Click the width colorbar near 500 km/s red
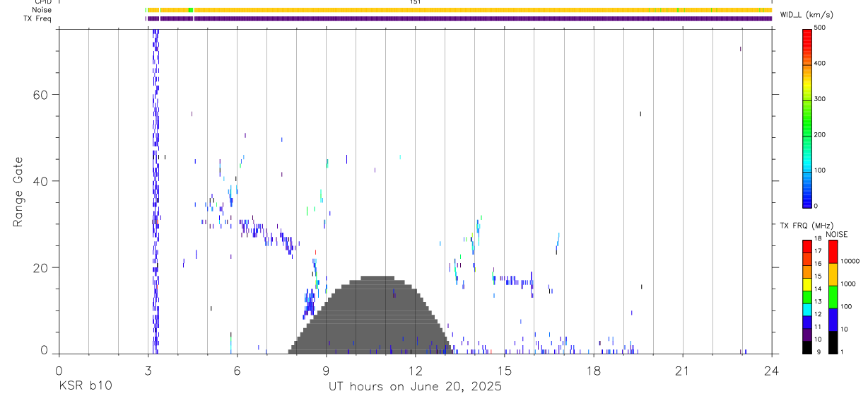This screenshot has width=868, height=401. (x=807, y=32)
